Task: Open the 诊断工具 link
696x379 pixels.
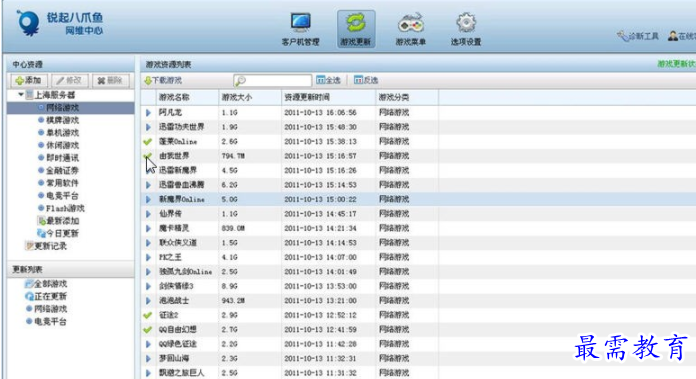Action: 638,36
